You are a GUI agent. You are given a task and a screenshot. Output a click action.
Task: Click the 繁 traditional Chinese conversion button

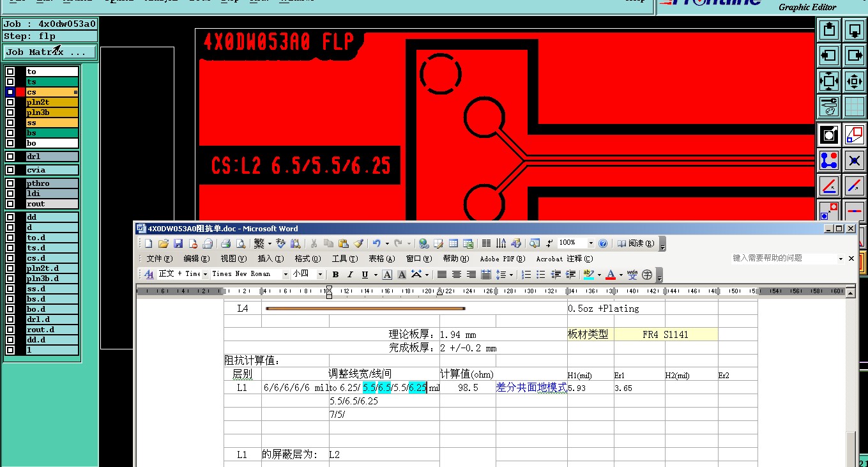pos(259,243)
